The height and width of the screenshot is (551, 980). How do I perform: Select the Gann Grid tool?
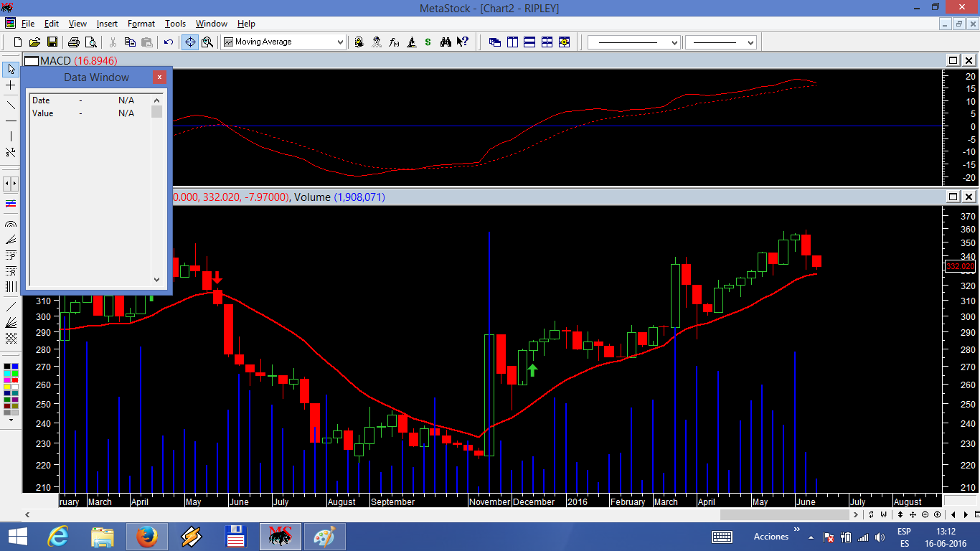[11, 338]
